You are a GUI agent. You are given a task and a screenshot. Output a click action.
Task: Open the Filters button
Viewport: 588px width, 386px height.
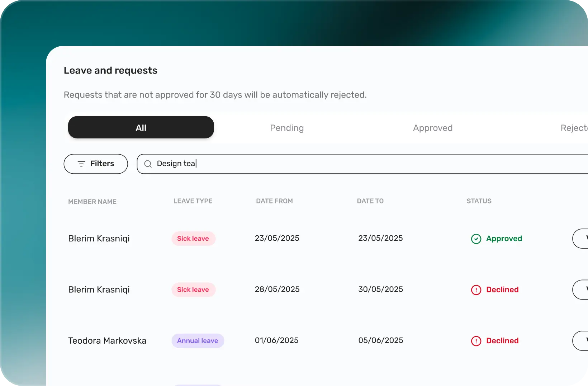[96, 164]
